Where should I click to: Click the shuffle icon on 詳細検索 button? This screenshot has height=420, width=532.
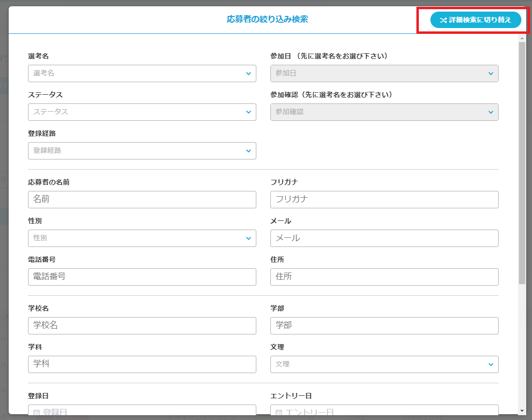coord(443,20)
